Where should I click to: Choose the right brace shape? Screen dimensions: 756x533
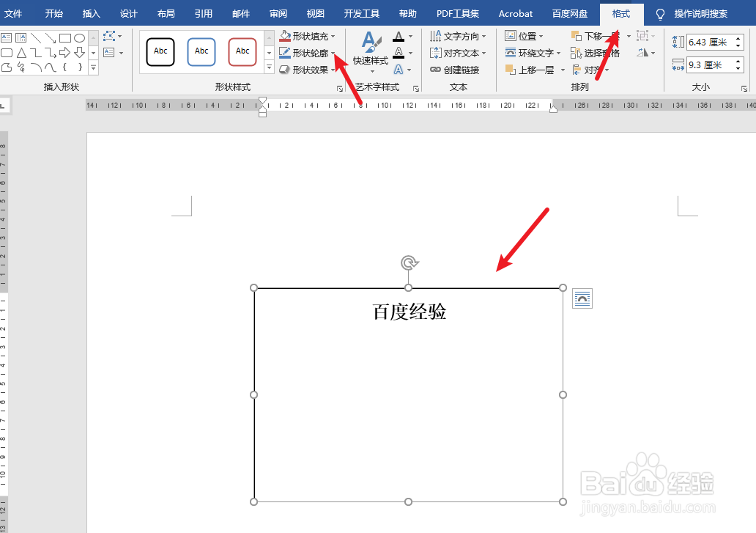[80, 67]
